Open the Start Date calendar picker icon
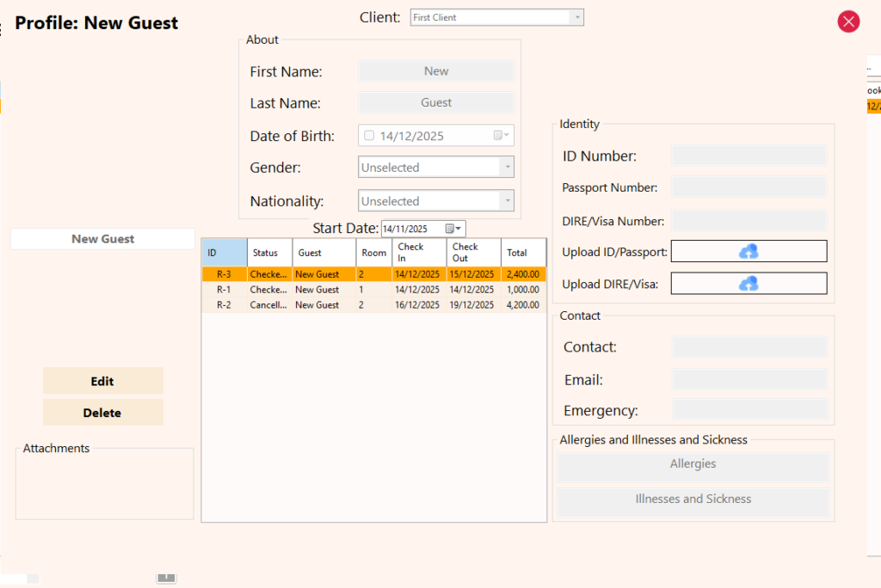The height and width of the screenshot is (588, 881). (x=453, y=229)
